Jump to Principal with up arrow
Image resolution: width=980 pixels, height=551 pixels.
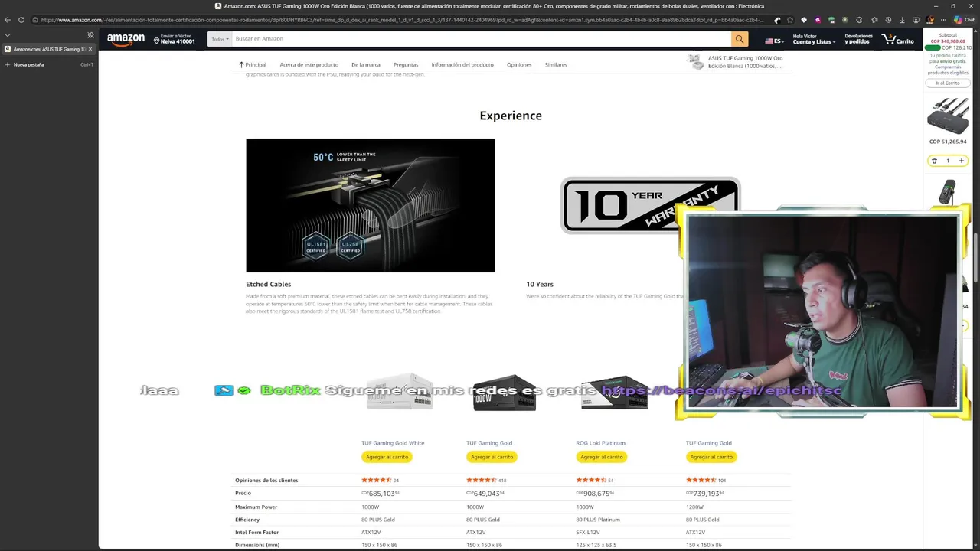click(x=253, y=64)
